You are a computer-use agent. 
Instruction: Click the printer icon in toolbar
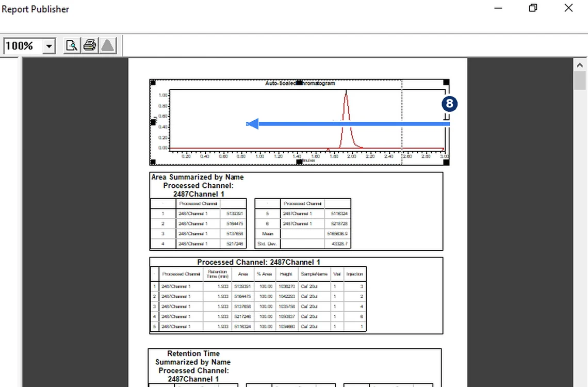pyautogui.click(x=90, y=46)
